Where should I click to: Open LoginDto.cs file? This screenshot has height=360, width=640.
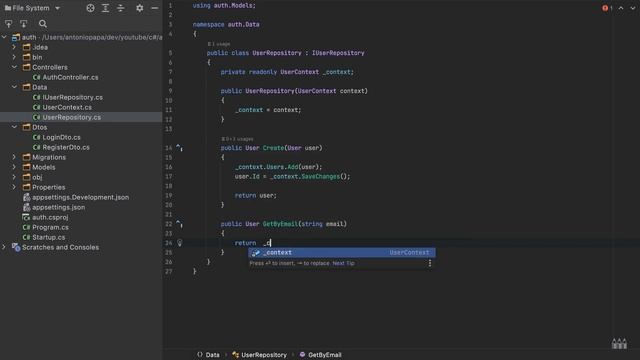[61, 138]
